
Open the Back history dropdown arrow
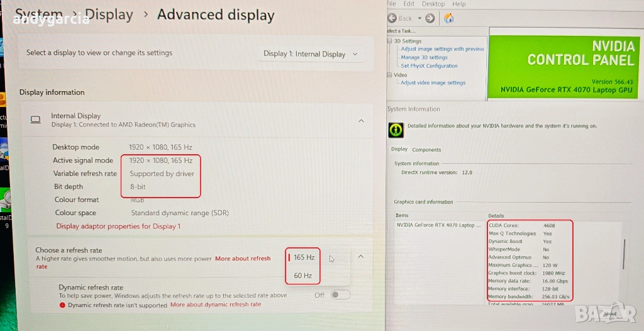coord(419,18)
